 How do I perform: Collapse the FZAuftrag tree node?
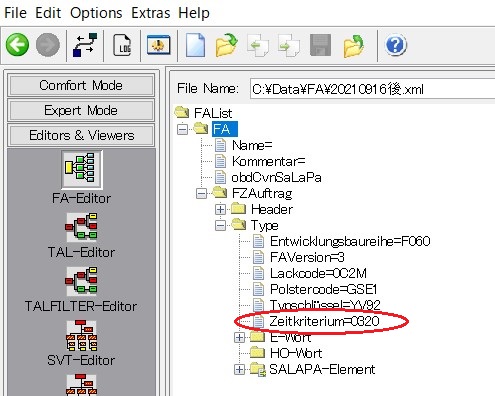(x=201, y=193)
